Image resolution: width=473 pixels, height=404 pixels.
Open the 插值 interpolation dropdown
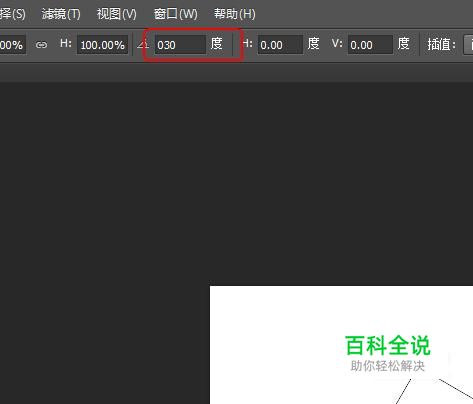[x=468, y=45]
